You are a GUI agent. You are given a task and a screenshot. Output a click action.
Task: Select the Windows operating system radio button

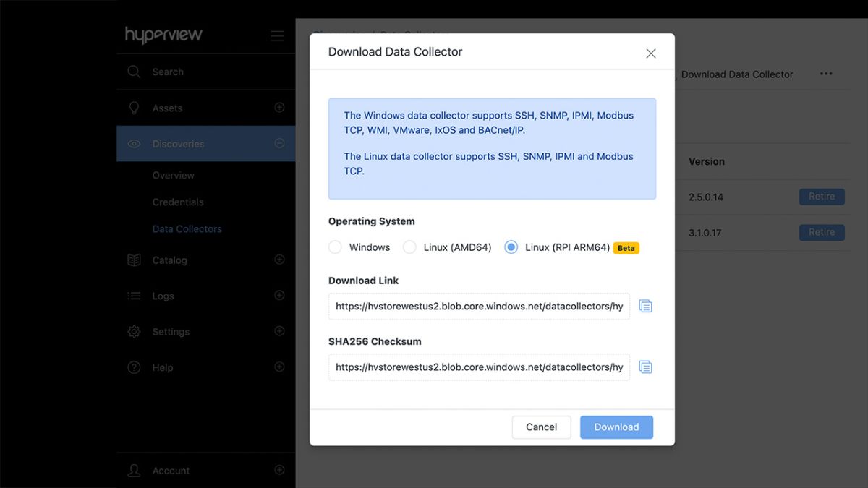(x=335, y=247)
